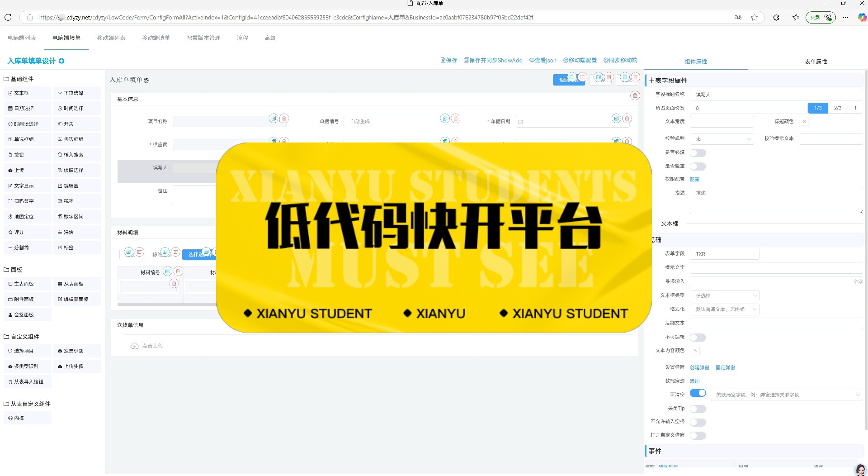This screenshot has width=868, height=476.
Task: Toggle the 是否必填 required switch
Action: (x=698, y=153)
